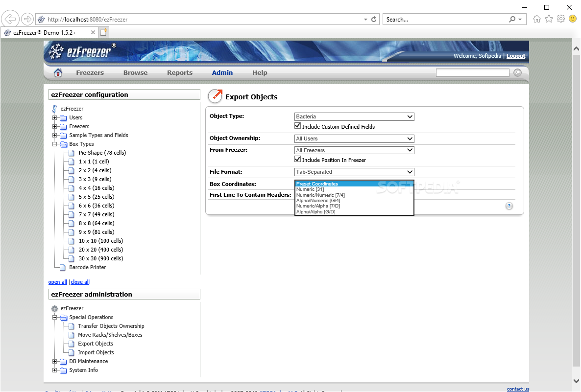The width and height of the screenshot is (581, 392).
Task: Click the ezFreezer logo in banner
Action: coord(83,51)
